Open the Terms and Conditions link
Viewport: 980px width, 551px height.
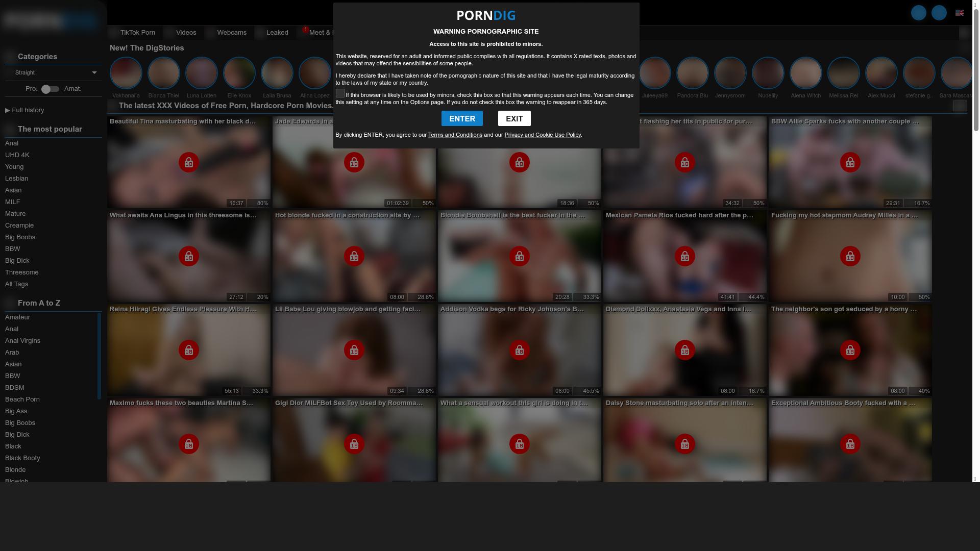pos(455,135)
